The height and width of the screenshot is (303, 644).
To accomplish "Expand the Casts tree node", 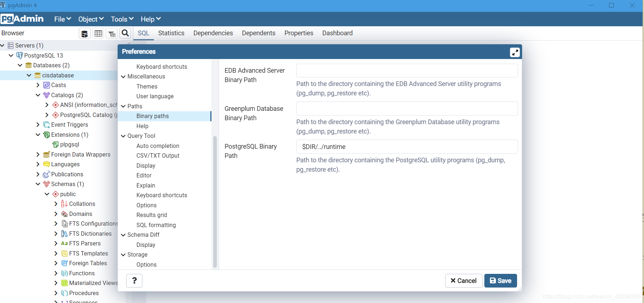I will pyautogui.click(x=38, y=85).
